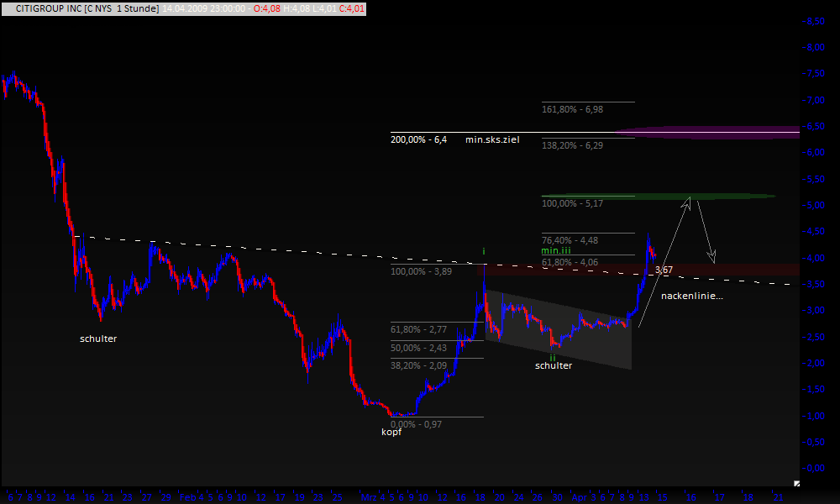840x504 pixels.
Task: Click the 14 date axis label
Action: coord(71,497)
